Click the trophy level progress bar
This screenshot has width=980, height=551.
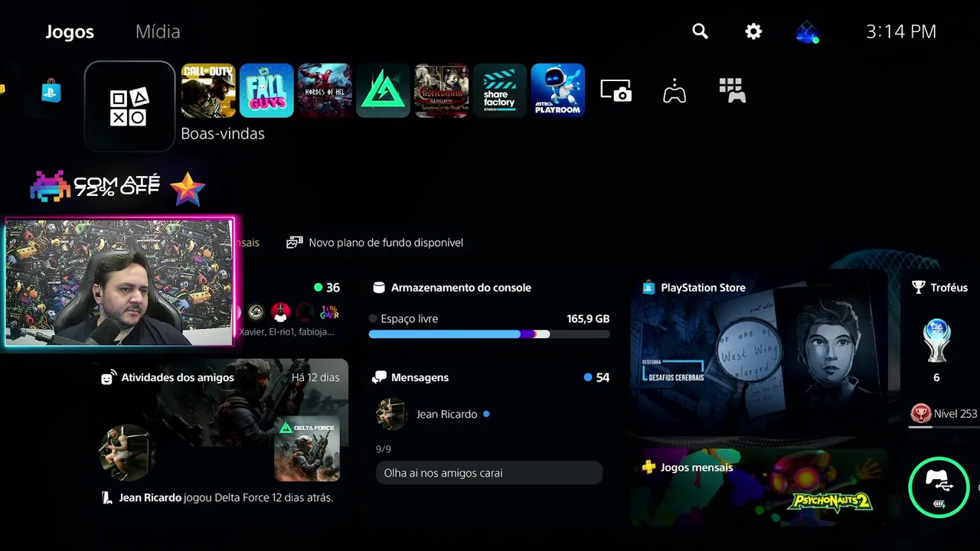click(943, 427)
